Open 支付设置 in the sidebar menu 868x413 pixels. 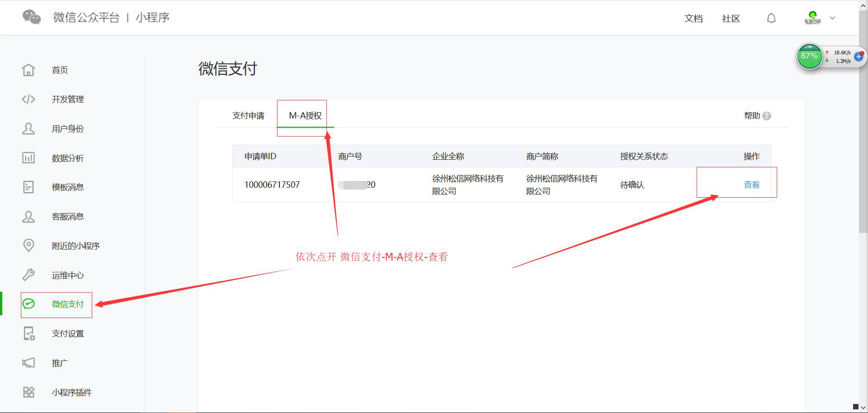[x=68, y=333]
